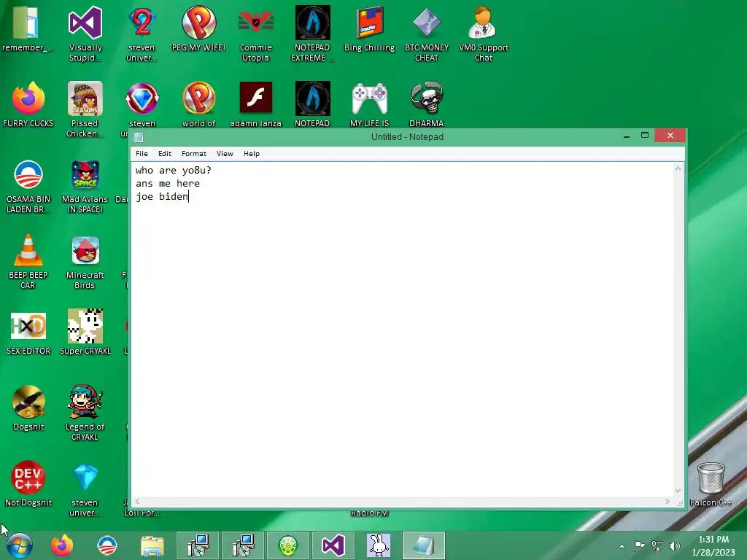
Task: Select the 'Not Dogshit' Dev C++ desktop icon
Action: click(x=28, y=484)
